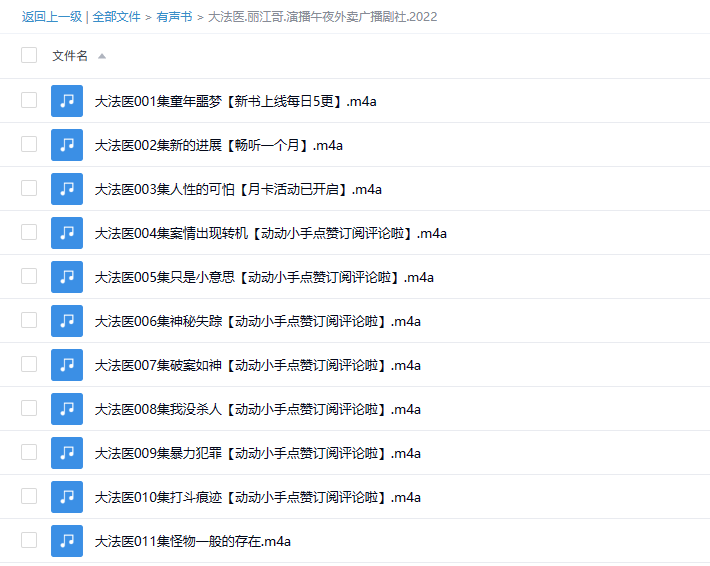Click the music icon for 大法医010集打斗痕迹
The height and width of the screenshot is (566, 710).
click(x=67, y=497)
